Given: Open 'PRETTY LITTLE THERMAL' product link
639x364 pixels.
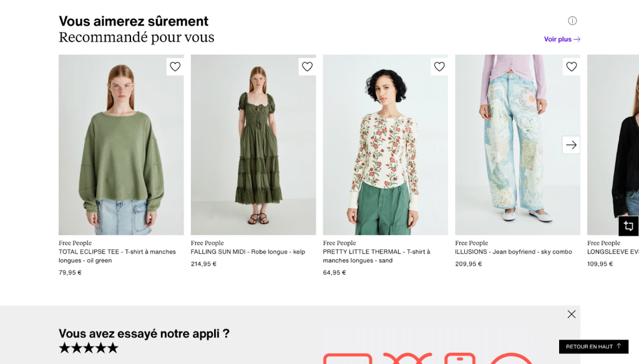Looking at the screenshot, I should [x=376, y=256].
